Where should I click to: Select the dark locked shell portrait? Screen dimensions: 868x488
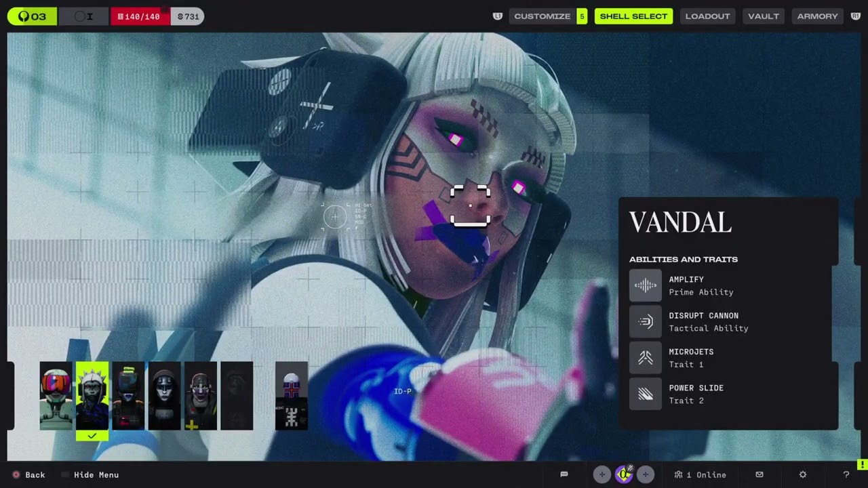[237, 396]
